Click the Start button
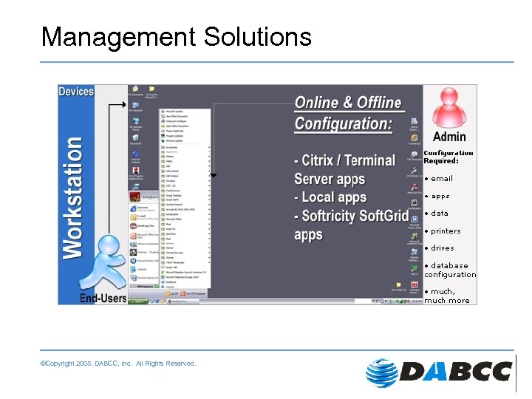The image size is (532, 399). pyautogui.click(x=137, y=301)
